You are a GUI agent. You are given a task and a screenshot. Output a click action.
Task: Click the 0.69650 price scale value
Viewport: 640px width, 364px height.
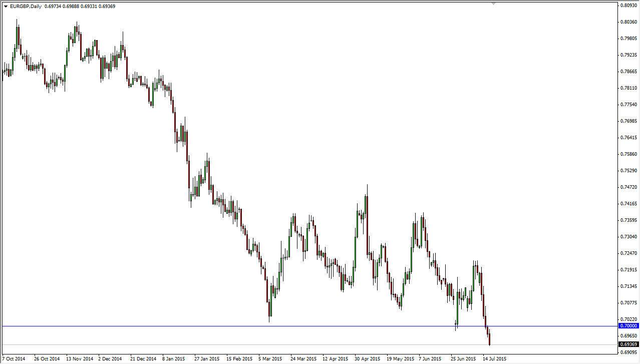click(628, 335)
